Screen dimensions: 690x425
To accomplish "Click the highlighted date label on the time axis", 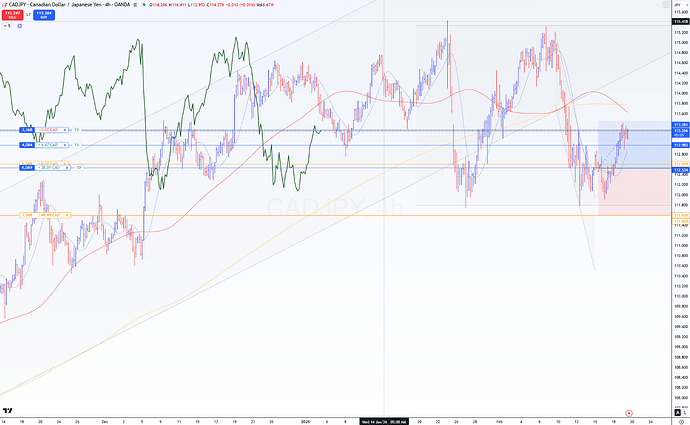I will coord(384,421).
